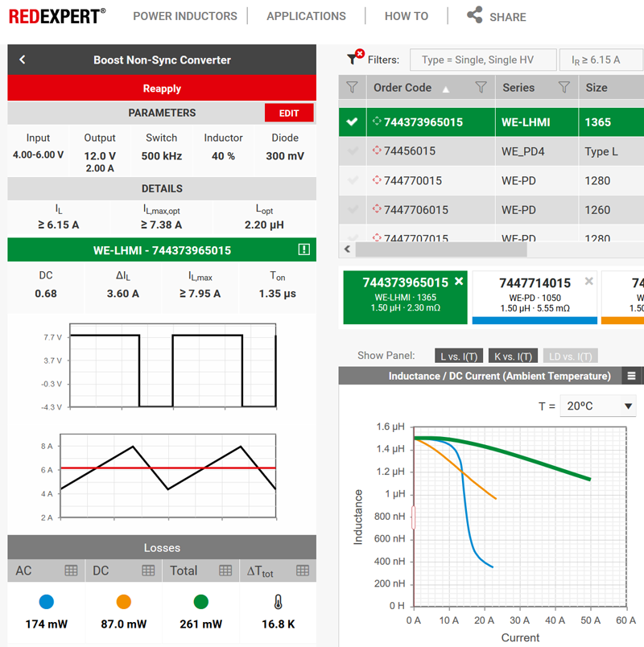This screenshot has width=644, height=647.
Task: Open the Order Code column filter funnel
Action: 481,87
